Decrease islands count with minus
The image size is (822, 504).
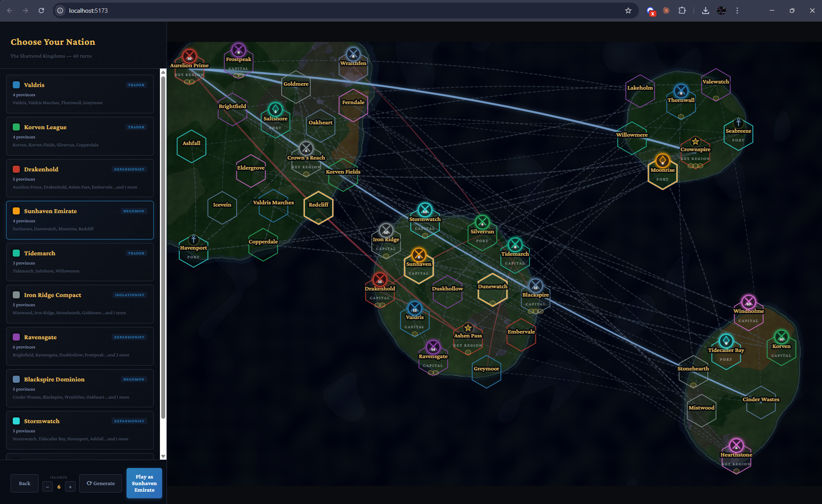(47, 486)
